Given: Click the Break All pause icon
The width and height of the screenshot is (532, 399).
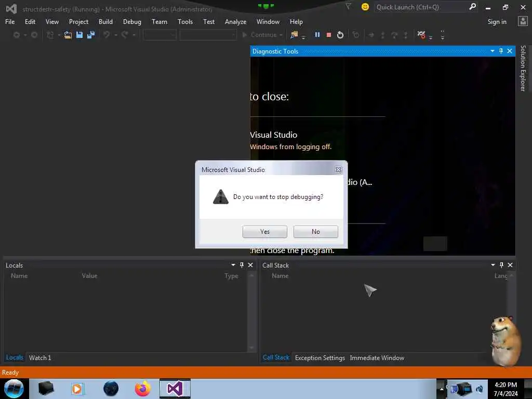Looking at the screenshot, I should click(317, 35).
